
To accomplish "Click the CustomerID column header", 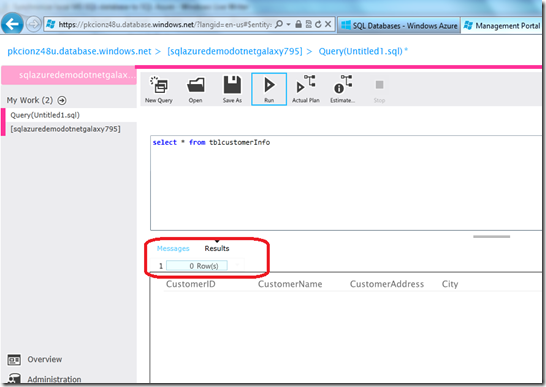I will [190, 284].
